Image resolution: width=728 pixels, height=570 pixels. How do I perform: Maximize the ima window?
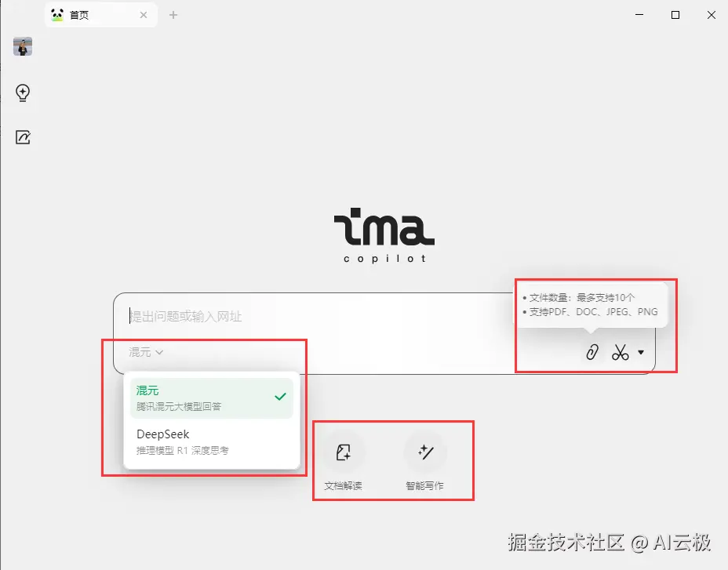[675, 15]
